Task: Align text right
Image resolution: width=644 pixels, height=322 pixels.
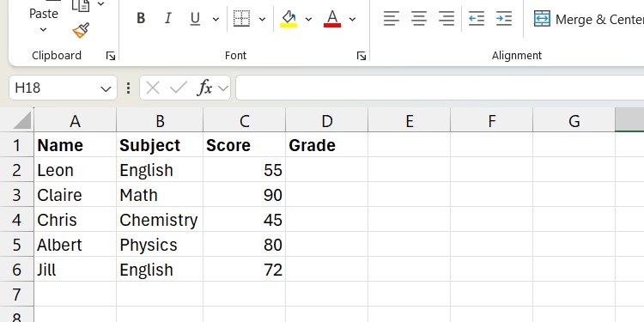Action: (447, 19)
